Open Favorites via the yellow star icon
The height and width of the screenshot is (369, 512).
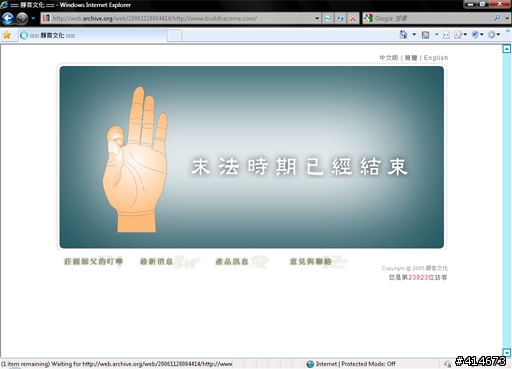(x=7, y=35)
